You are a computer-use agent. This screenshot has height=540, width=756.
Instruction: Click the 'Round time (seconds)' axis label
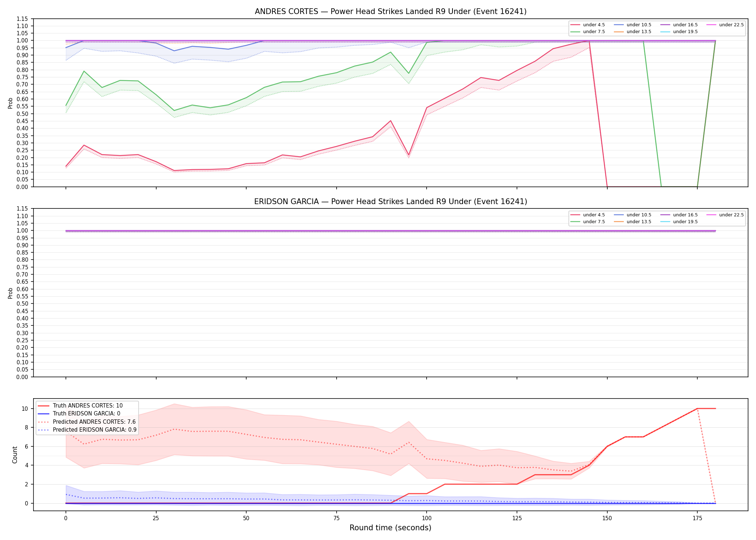click(x=391, y=528)
